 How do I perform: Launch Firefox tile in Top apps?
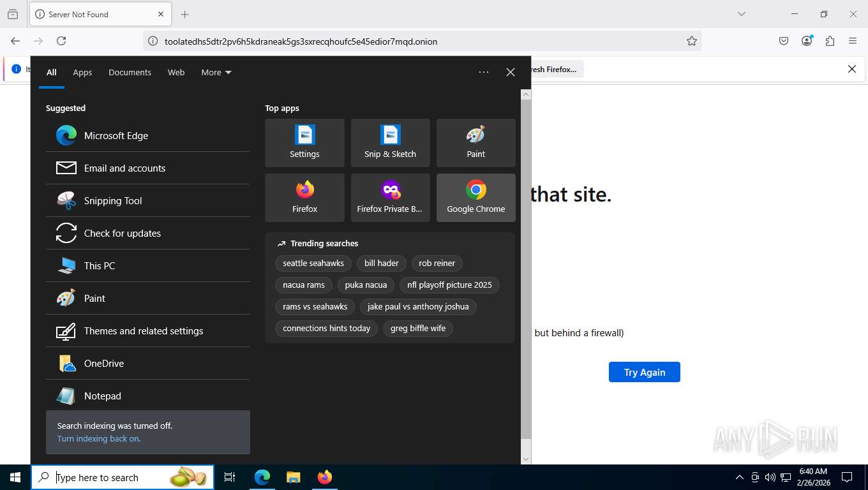tap(304, 198)
